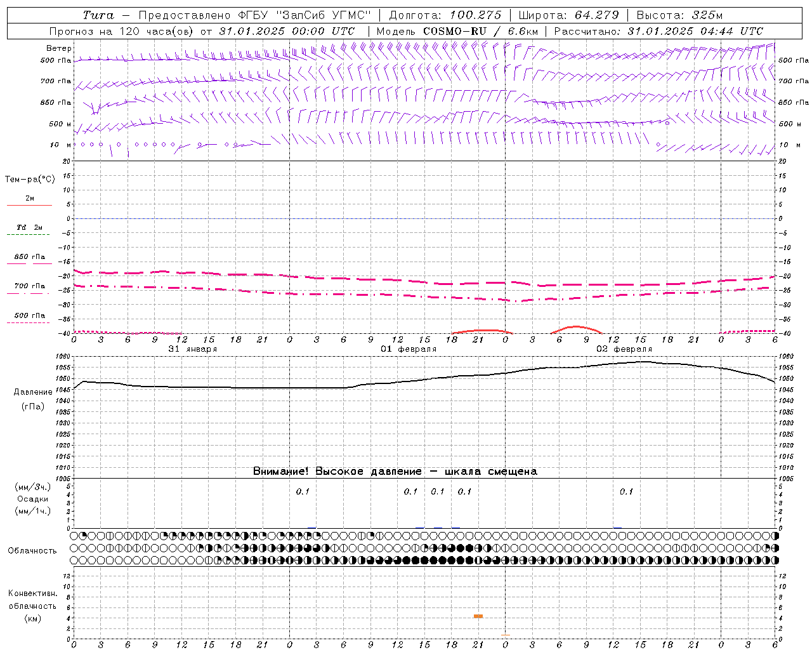The image size is (812, 650).
Task: Click the "(мм/1ч.)" precipitation unit label
Action: coord(33,511)
